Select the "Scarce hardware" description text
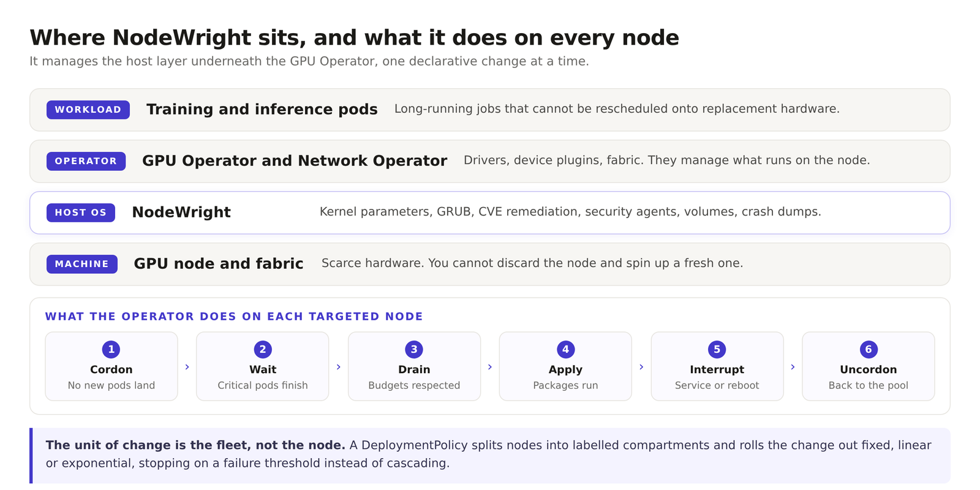 [x=532, y=263]
